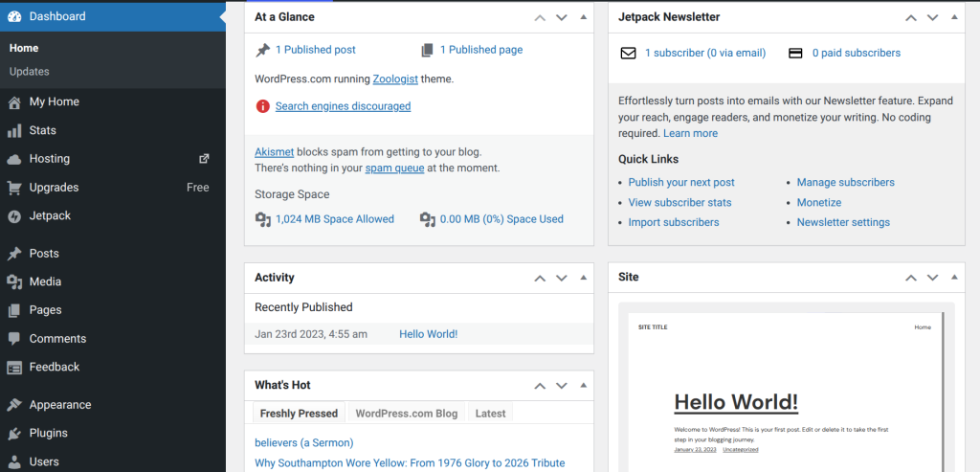980x472 pixels.
Task: Open Import subscribers link
Action: point(674,222)
